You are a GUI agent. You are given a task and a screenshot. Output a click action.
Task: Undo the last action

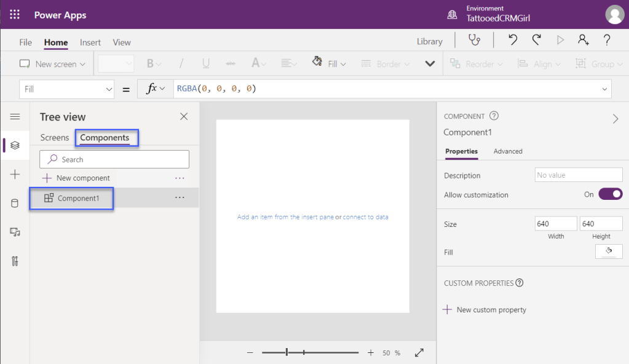pyautogui.click(x=513, y=41)
